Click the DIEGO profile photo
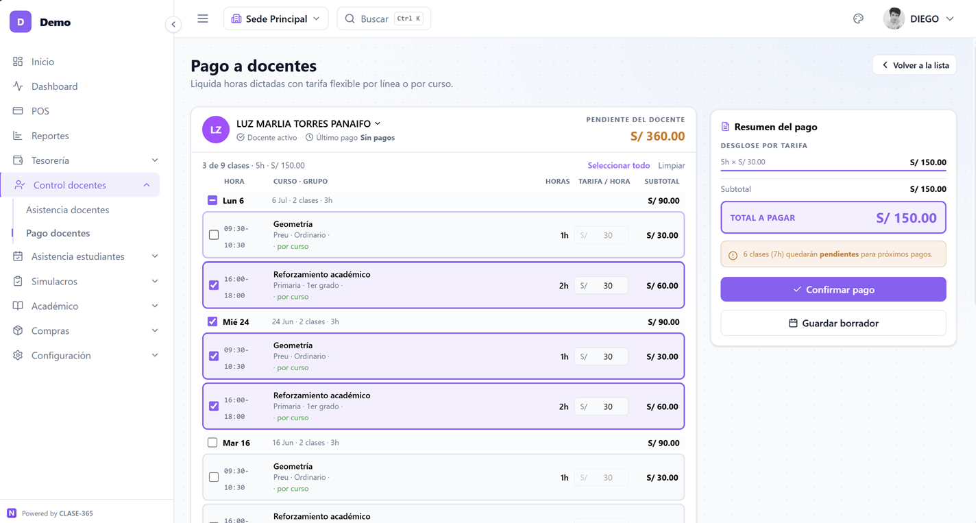The image size is (980, 523). click(x=894, y=19)
